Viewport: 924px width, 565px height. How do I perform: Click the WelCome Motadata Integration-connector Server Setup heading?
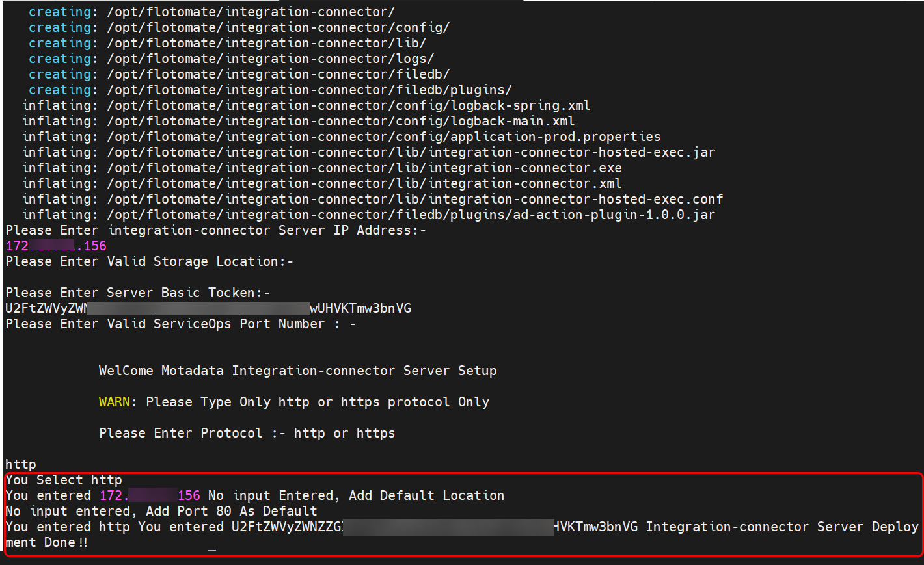click(x=297, y=371)
